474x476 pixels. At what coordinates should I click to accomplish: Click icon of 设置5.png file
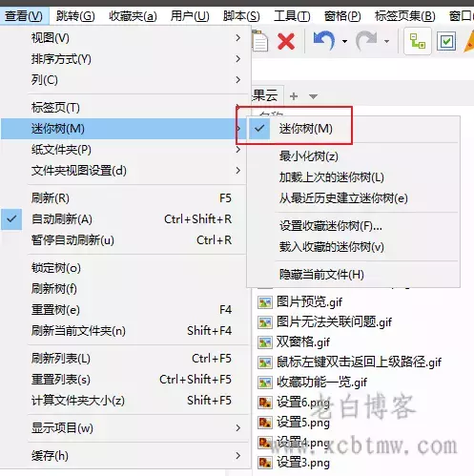[265, 423]
